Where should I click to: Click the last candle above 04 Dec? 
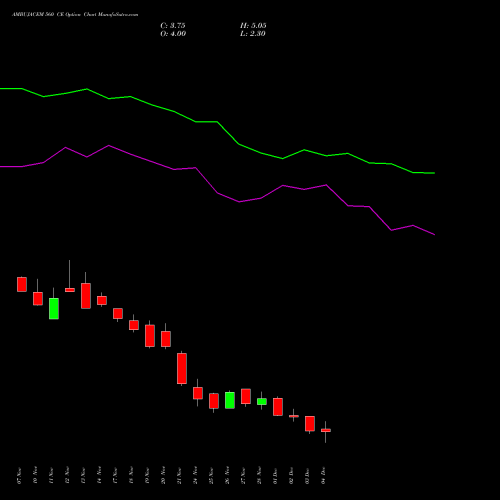click(x=326, y=430)
